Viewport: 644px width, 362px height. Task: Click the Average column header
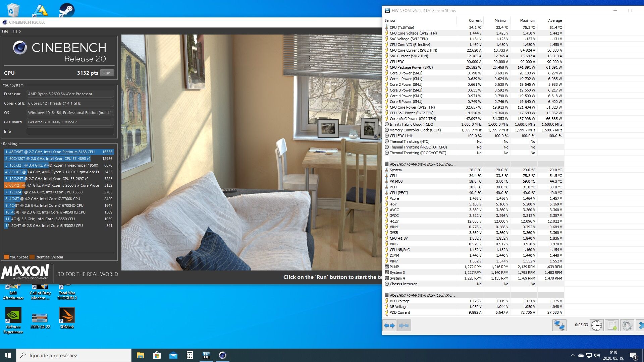click(550, 20)
